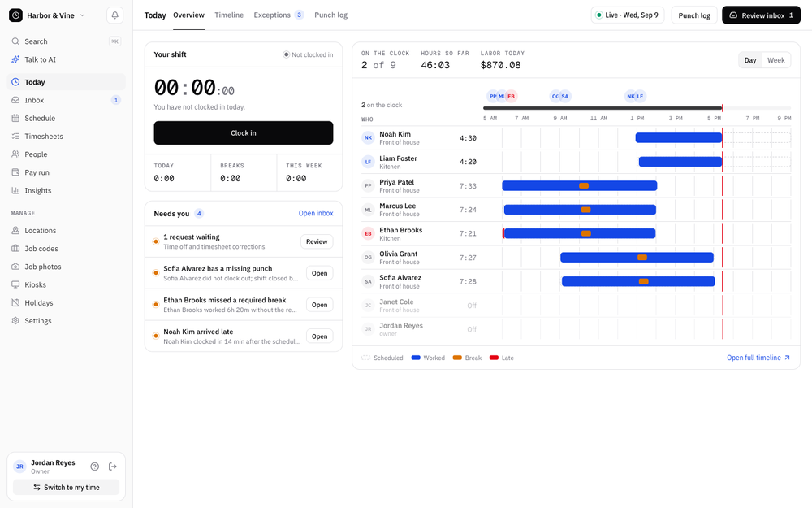Click the help question mark icon

(95, 467)
